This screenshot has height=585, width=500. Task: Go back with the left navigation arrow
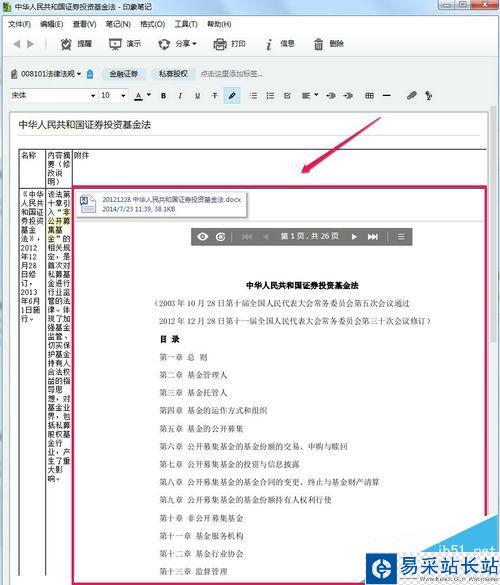point(17,44)
